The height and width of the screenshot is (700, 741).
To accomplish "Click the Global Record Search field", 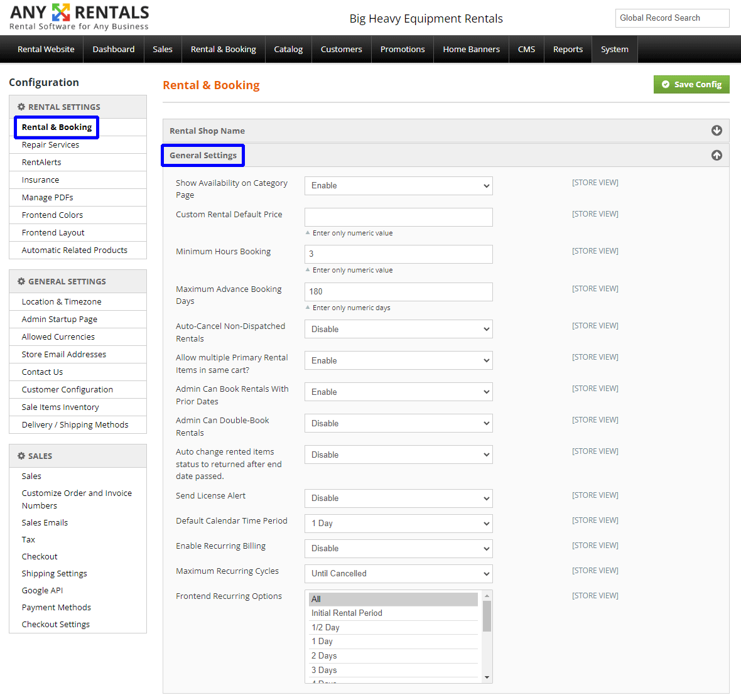I will (x=671, y=18).
